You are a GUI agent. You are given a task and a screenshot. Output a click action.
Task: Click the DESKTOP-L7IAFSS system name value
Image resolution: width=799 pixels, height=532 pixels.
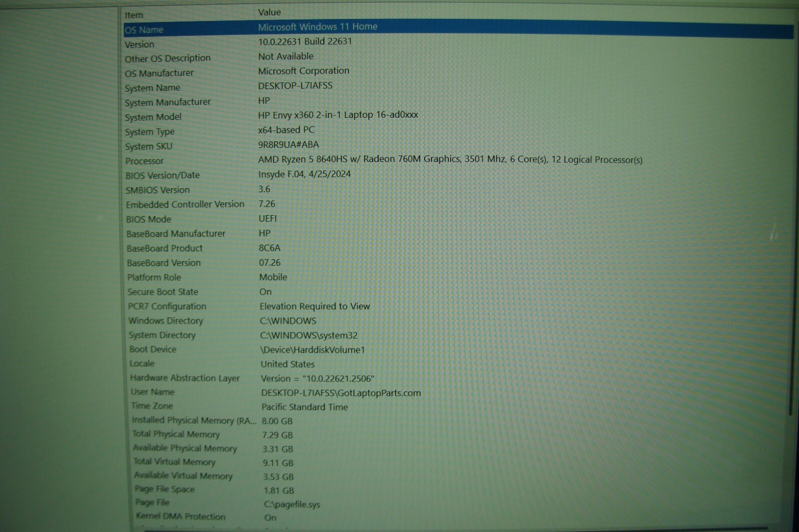tap(295, 85)
